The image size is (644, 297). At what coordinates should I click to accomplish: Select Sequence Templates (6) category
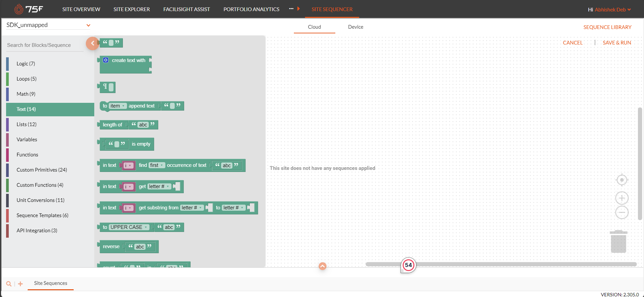click(50, 215)
